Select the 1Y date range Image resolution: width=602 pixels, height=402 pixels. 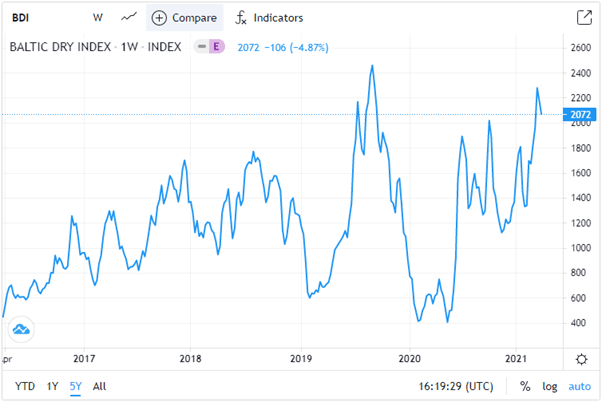coord(52,385)
